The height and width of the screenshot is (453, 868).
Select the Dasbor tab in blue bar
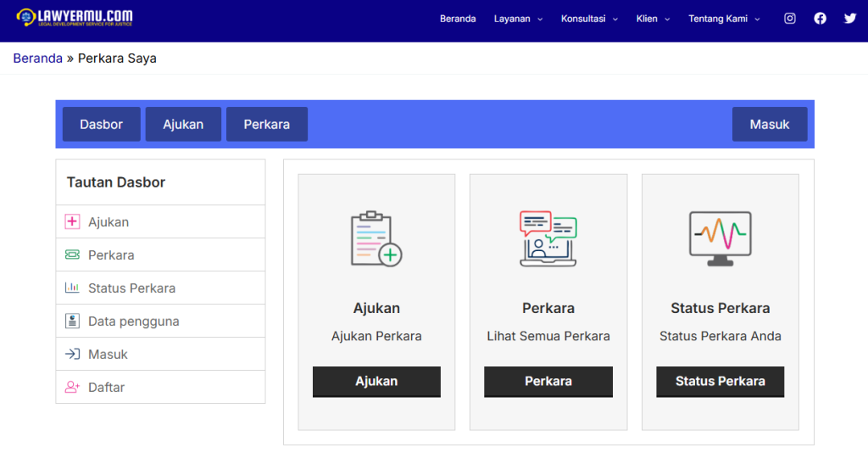[x=101, y=124]
